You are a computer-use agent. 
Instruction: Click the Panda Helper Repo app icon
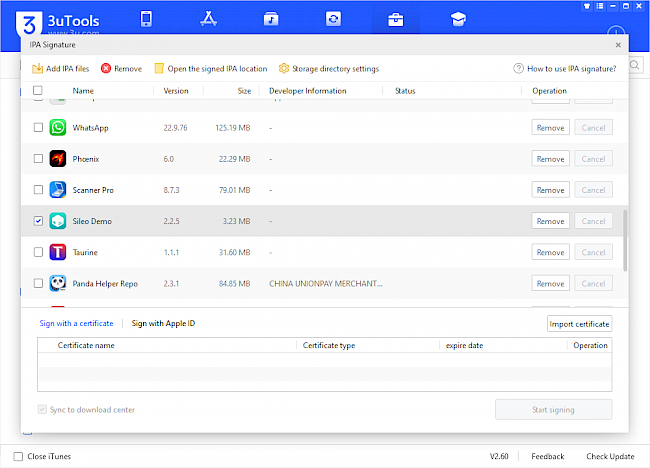click(x=58, y=283)
